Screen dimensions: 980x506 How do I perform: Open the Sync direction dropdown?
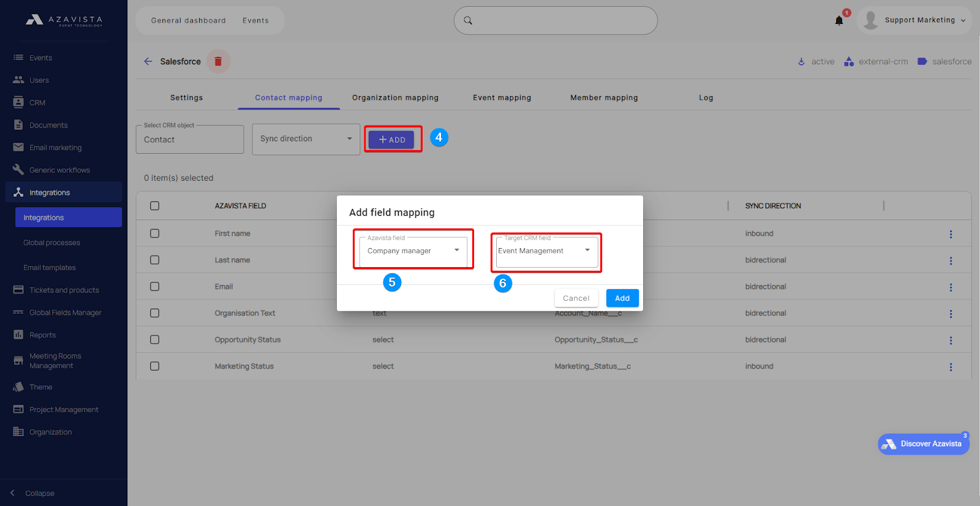point(306,139)
